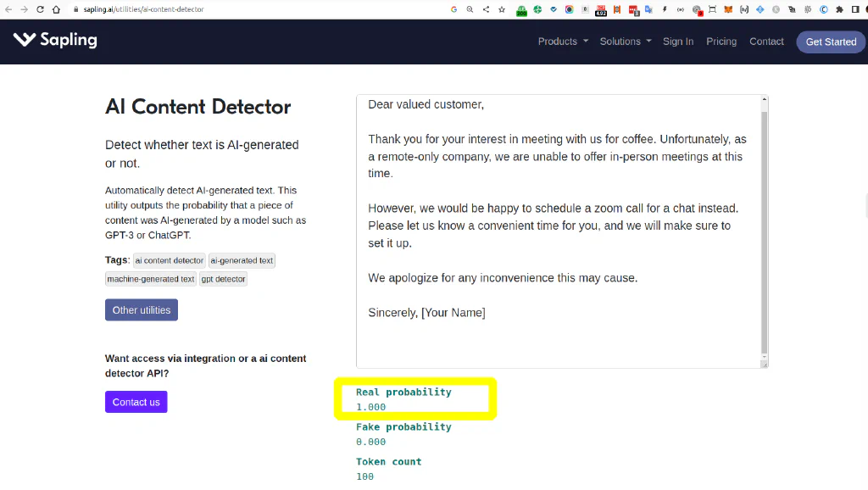Open the red extension with 3 badge
The height and width of the screenshot is (490, 868).
(634, 10)
